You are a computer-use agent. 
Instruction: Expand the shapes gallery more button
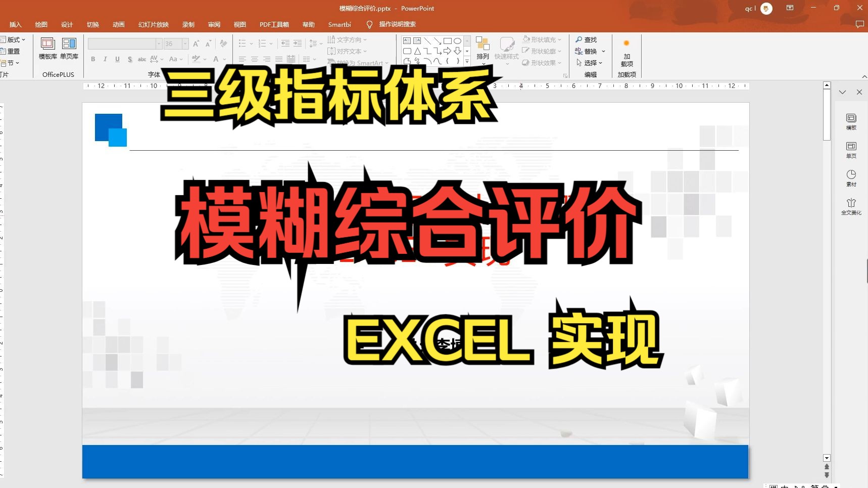click(x=467, y=61)
